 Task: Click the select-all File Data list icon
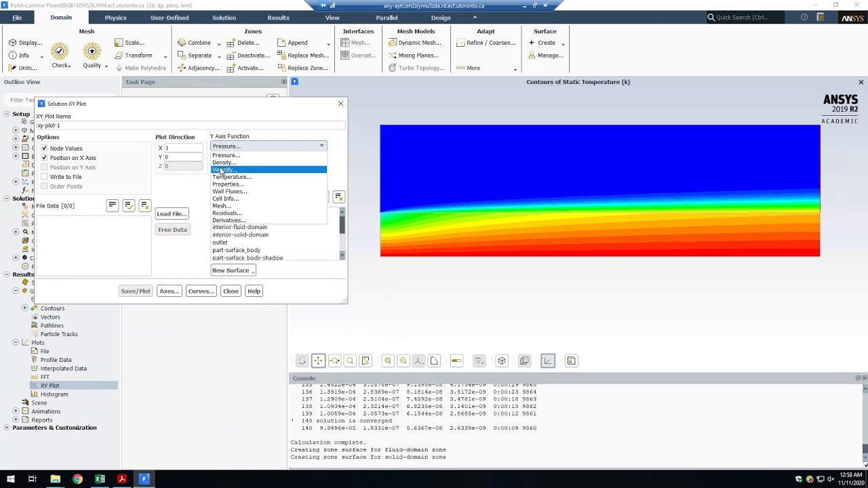[113, 205]
